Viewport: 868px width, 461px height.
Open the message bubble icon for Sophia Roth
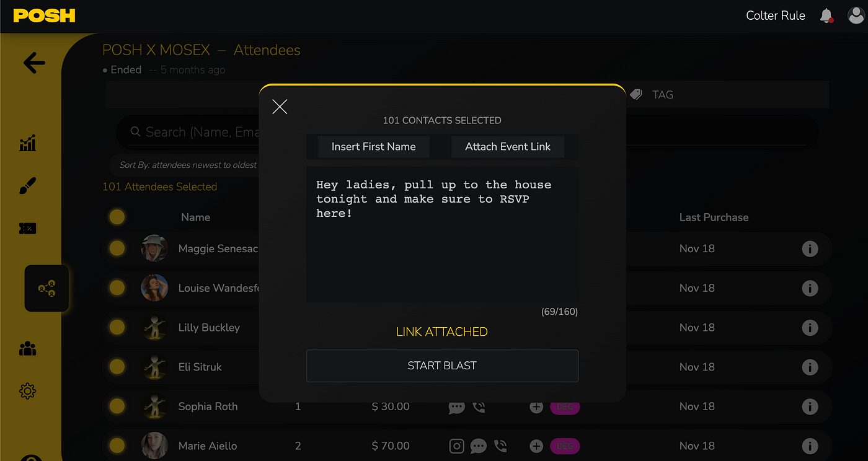(x=456, y=406)
